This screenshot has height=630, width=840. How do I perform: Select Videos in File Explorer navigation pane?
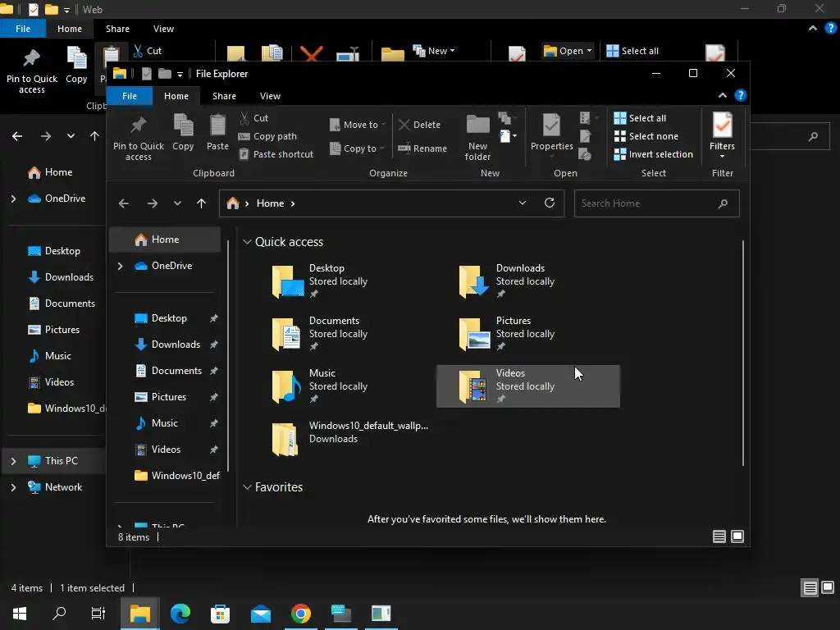coord(164,450)
